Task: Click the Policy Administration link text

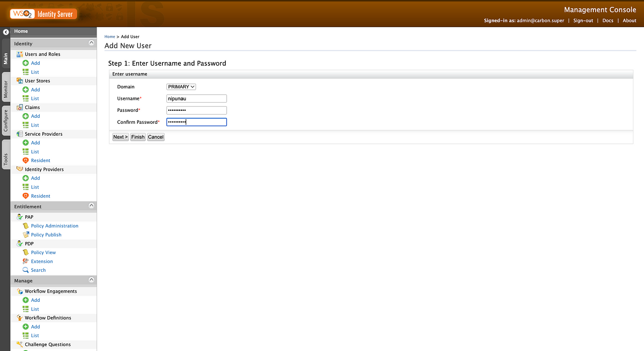Action: pyautogui.click(x=55, y=226)
